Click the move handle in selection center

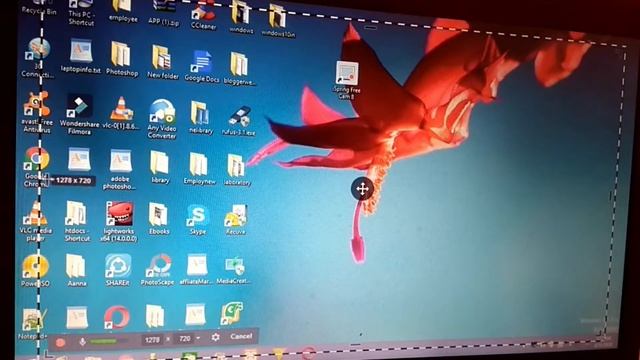pos(362,189)
